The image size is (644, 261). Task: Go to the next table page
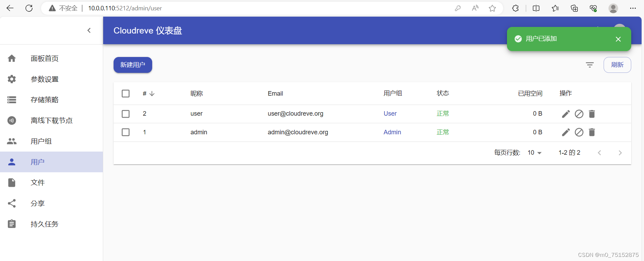(620, 153)
